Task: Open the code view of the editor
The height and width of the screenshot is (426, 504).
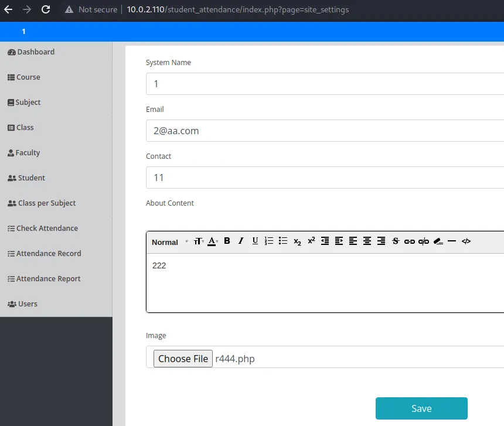Action: point(466,241)
